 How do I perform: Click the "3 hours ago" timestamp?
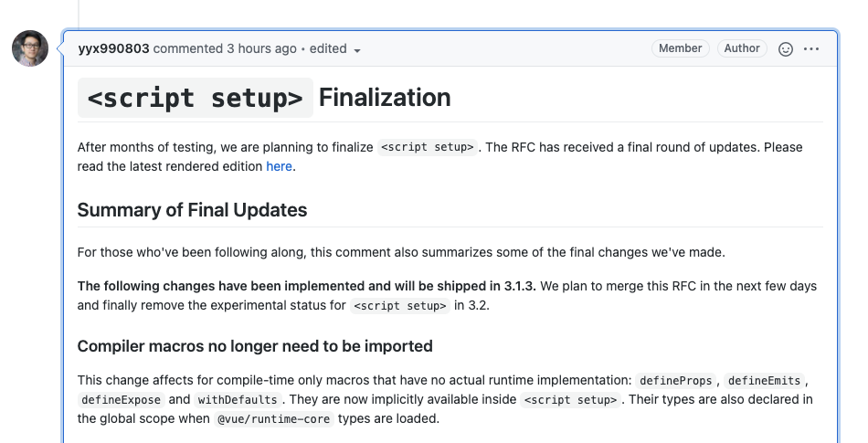point(261,48)
